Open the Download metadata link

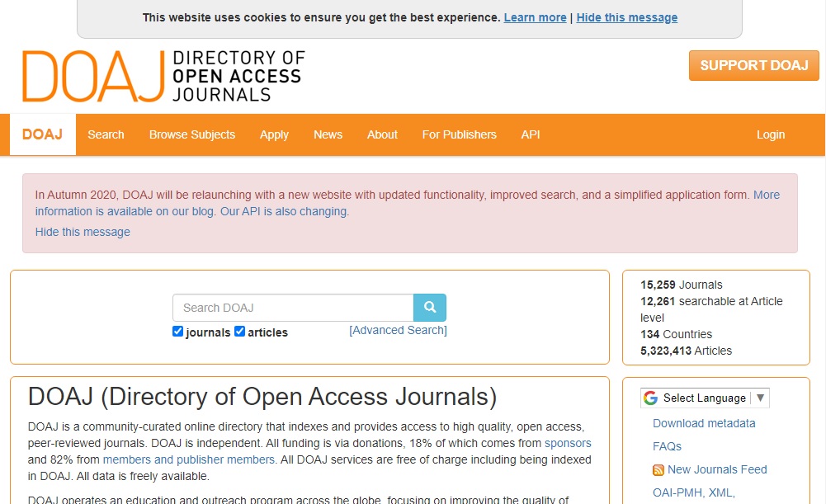(x=704, y=423)
